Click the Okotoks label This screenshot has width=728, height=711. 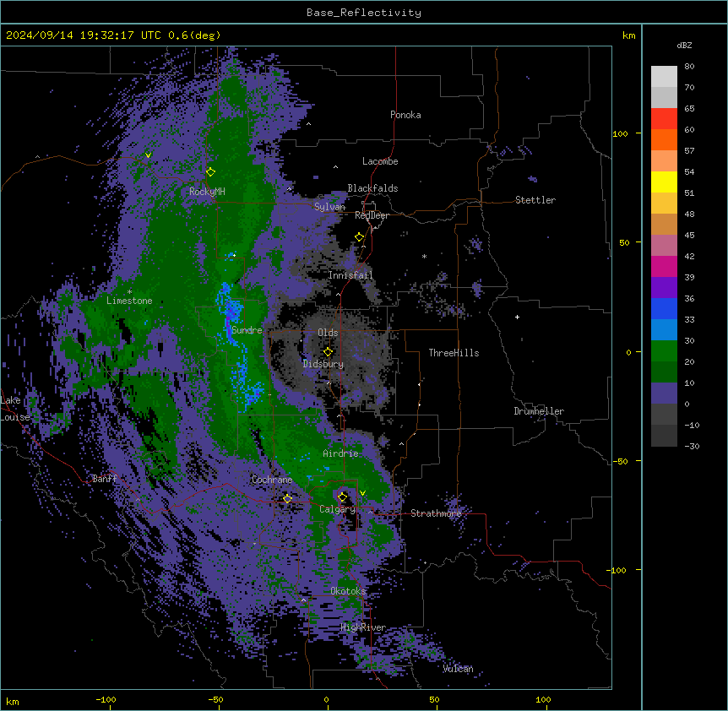(x=348, y=591)
